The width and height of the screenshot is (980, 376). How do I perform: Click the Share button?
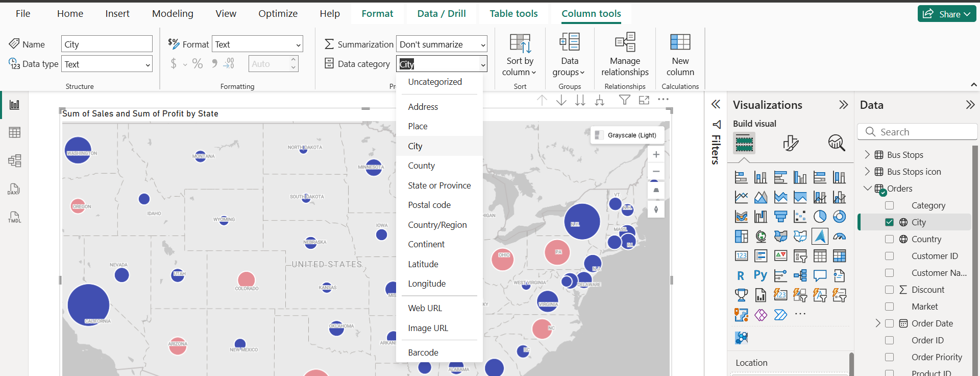point(947,14)
